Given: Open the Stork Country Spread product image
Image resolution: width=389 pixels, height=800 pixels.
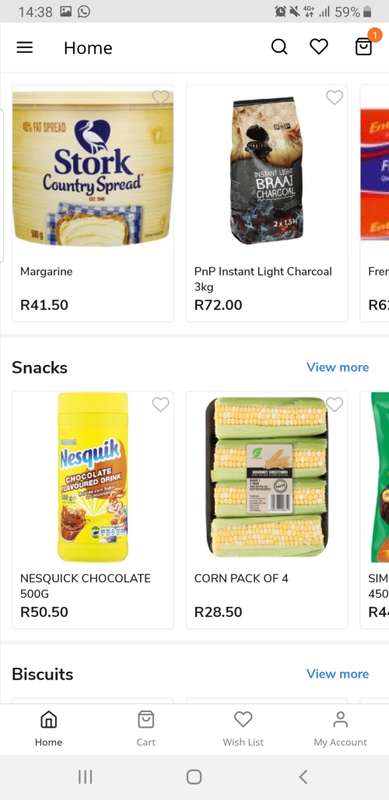Looking at the screenshot, I should [x=93, y=168].
